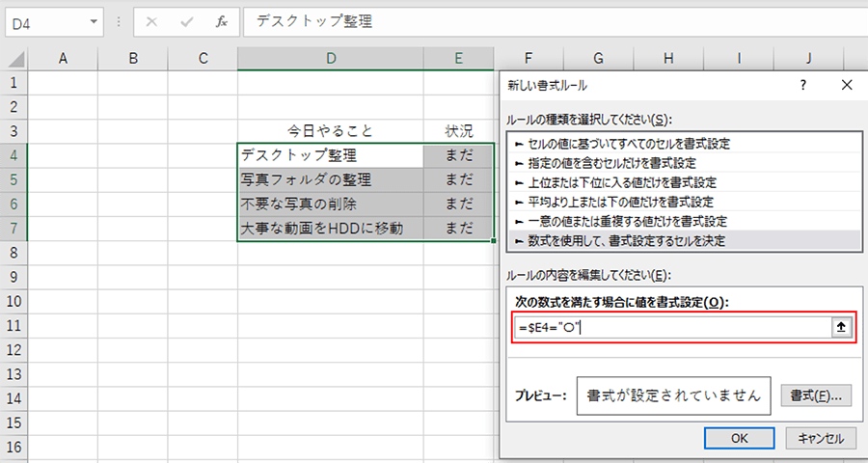Screen dimensions: 868x463
Task: Select column E header
Action: coord(458,59)
